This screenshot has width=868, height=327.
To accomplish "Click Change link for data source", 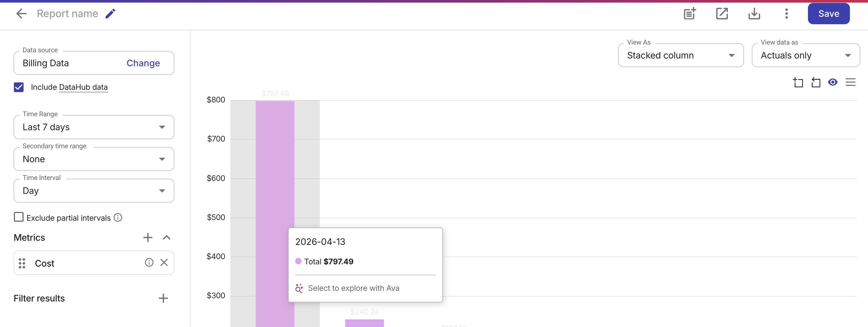I will coord(143,63).
